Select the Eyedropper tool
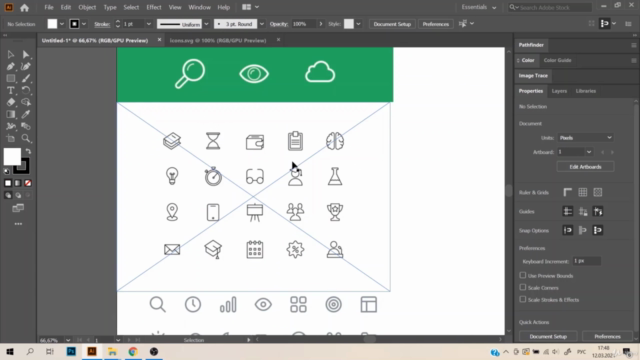 tap(26, 114)
